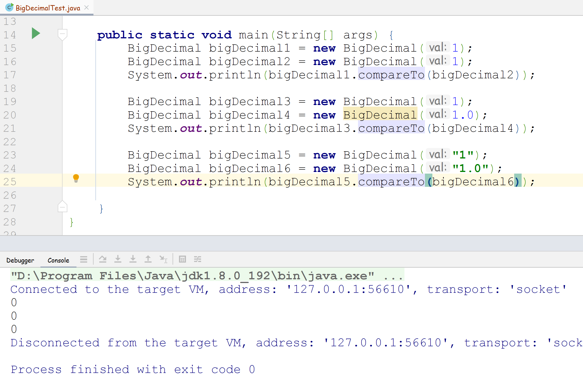The height and width of the screenshot is (392, 583).
Task: Select the Console tab
Action: (x=58, y=260)
